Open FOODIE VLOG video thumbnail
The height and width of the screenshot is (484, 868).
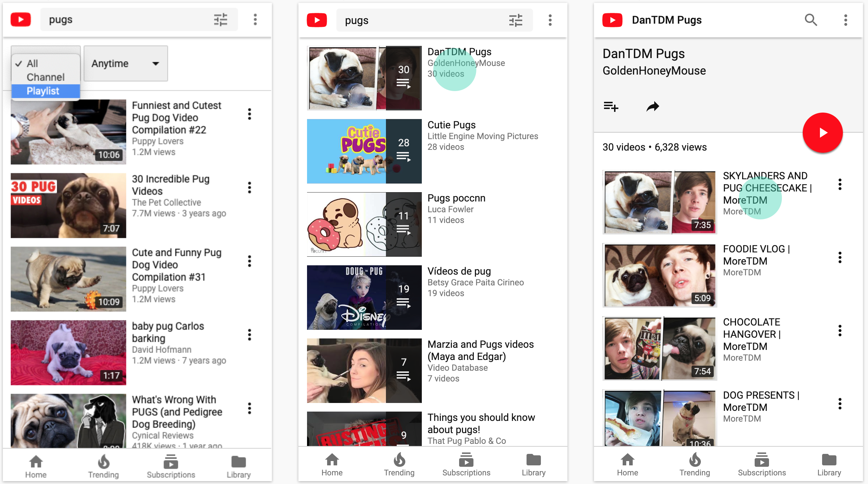tap(660, 275)
